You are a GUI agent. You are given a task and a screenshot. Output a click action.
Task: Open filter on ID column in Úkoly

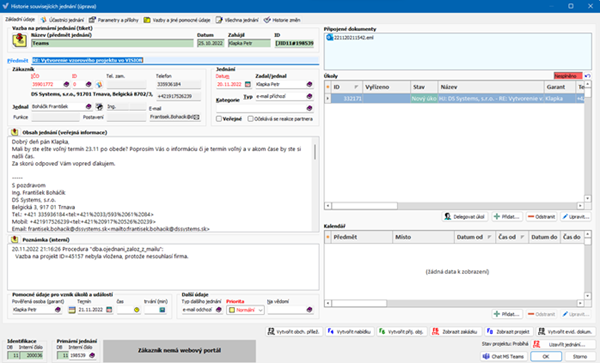pyautogui.click(x=356, y=87)
